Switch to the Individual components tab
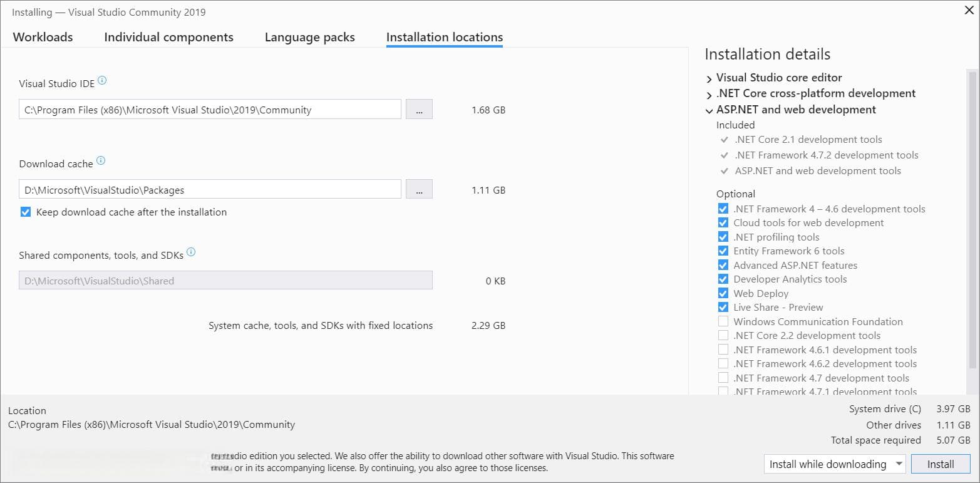980x483 pixels. coord(168,37)
